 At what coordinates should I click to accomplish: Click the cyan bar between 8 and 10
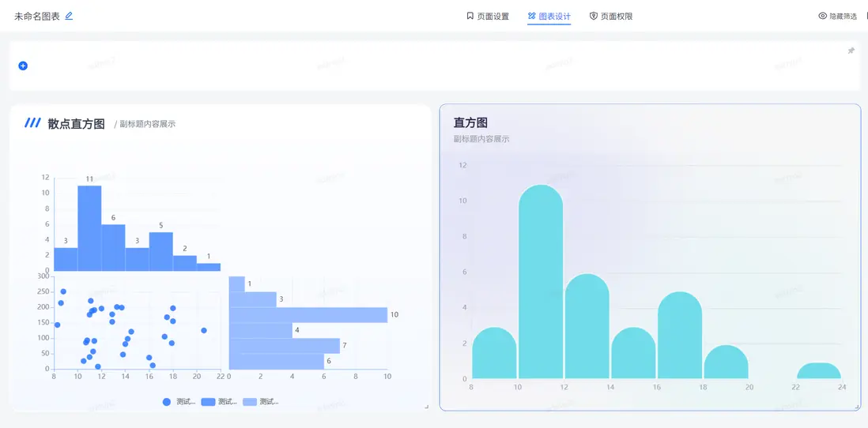[x=494, y=353]
